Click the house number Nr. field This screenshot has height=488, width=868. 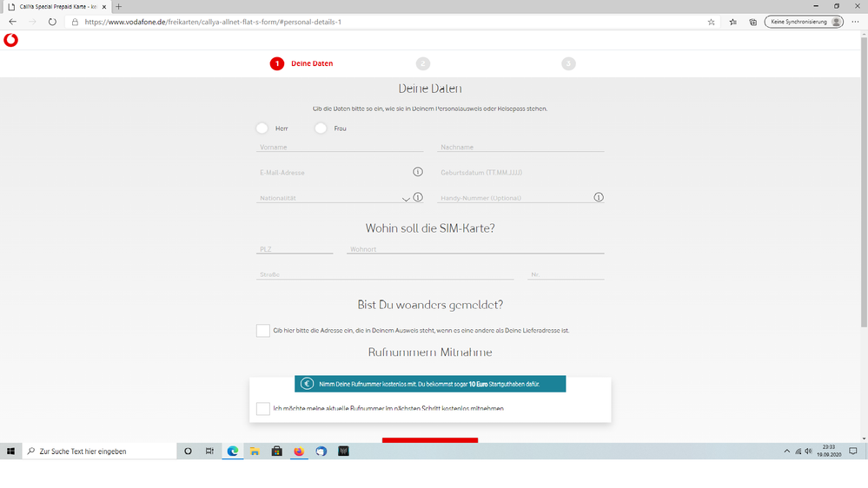[566, 274]
